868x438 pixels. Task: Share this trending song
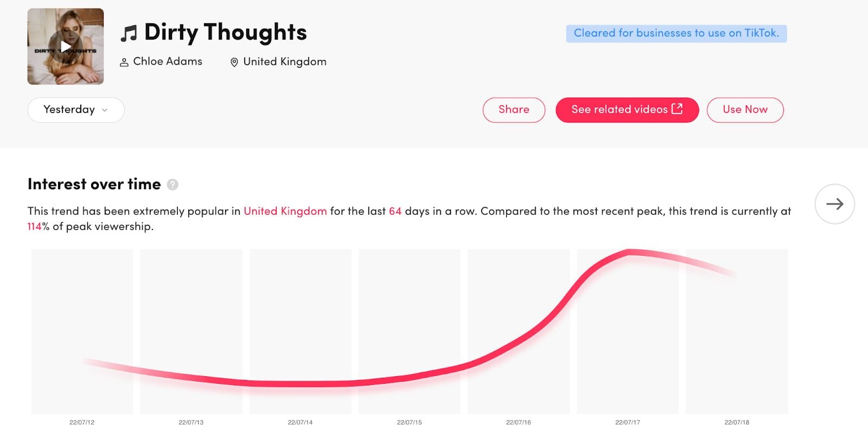(x=514, y=110)
